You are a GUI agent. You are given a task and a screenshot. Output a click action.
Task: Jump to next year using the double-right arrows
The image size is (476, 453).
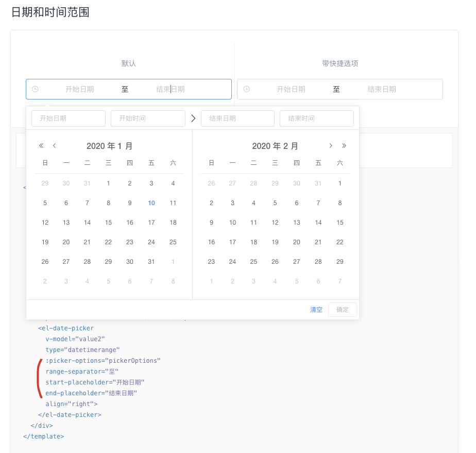344,146
